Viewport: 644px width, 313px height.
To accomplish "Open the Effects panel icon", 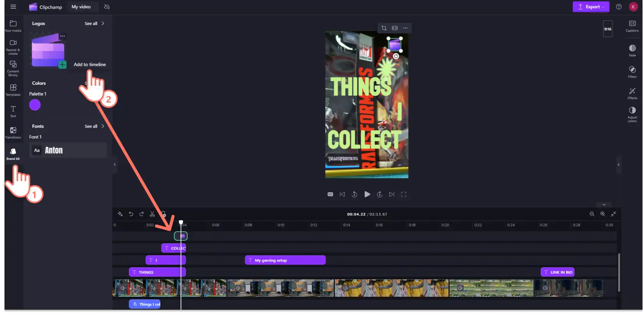I will click(632, 93).
